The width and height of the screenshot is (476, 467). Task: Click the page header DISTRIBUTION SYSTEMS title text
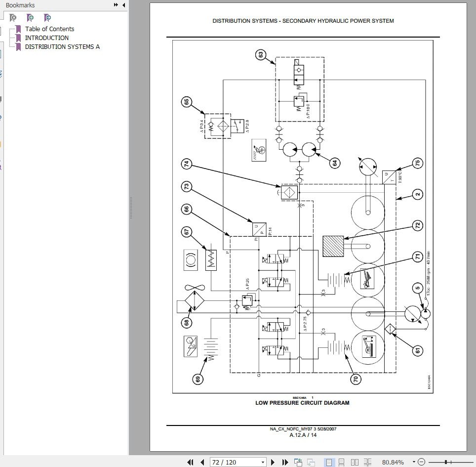coord(303,21)
